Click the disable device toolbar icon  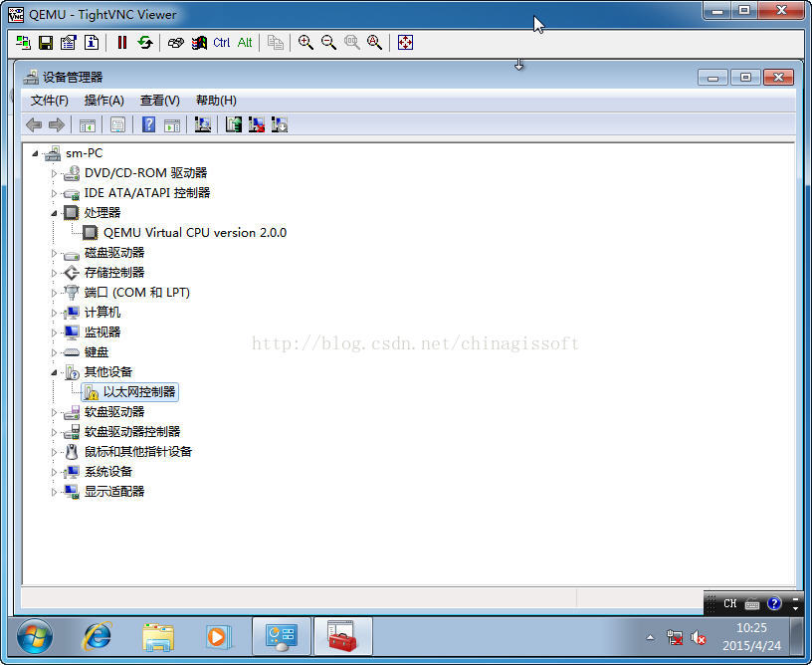[279, 124]
